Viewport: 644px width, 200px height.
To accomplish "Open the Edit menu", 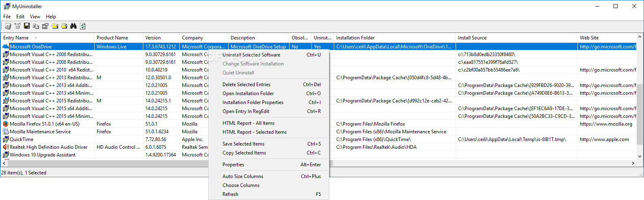I will [x=20, y=17].
